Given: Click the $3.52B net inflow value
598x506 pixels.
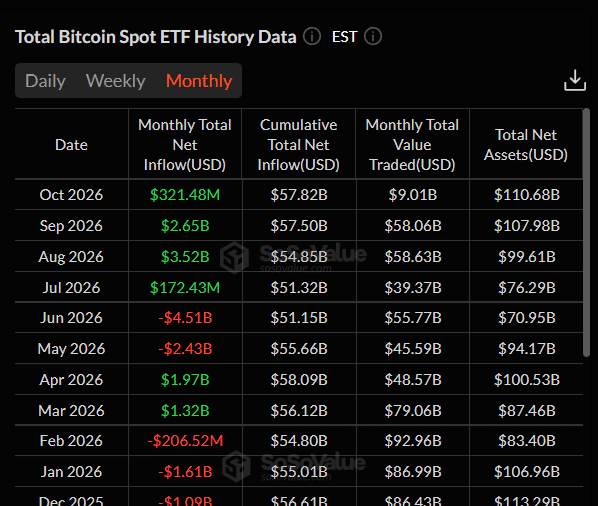Looking at the screenshot, I should (x=185, y=257).
